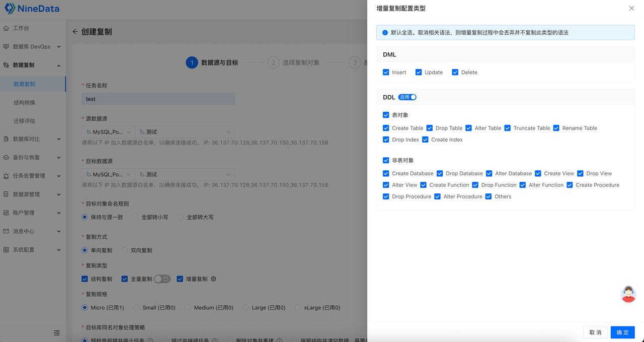This screenshot has width=644, height=342.
Task: Click the 数据库 DevOps sidebar icon
Action: point(6,47)
